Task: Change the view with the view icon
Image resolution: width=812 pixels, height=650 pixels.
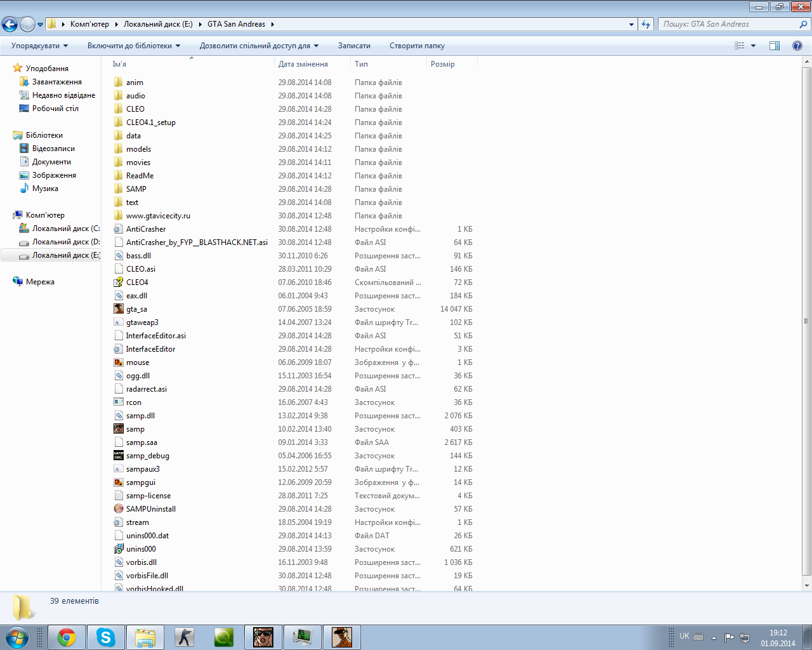Action: pyautogui.click(x=740, y=46)
